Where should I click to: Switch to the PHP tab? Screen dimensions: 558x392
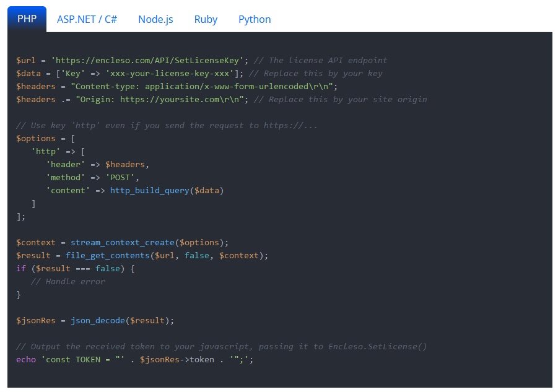27,19
